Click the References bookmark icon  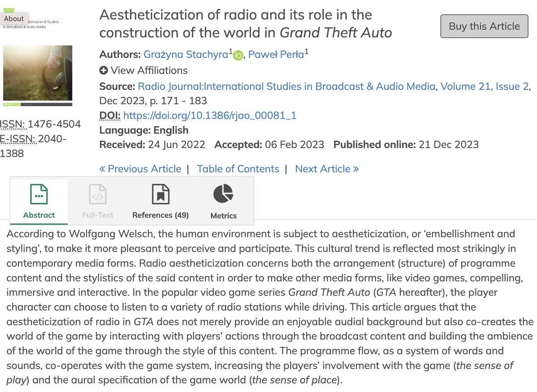pyautogui.click(x=161, y=195)
